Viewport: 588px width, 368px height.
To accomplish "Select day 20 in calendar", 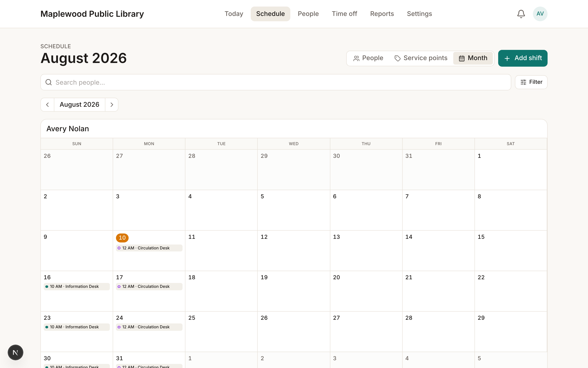I will click(366, 291).
